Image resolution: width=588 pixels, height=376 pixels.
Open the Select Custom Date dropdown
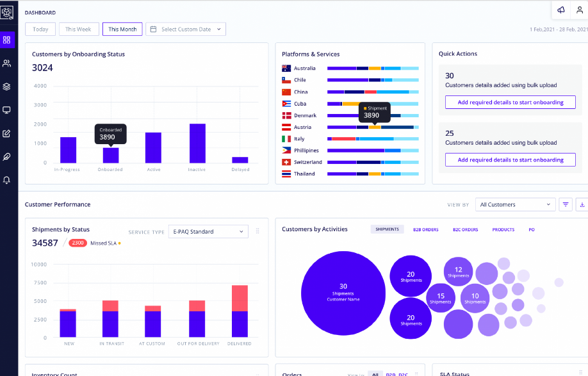pyautogui.click(x=186, y=29)
